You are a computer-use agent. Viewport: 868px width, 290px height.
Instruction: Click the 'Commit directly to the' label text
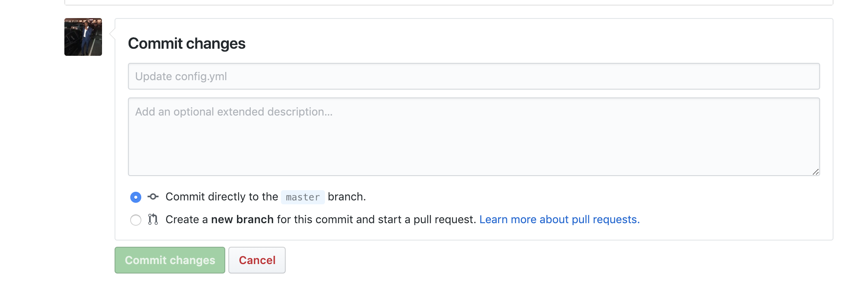click(222, 196)
